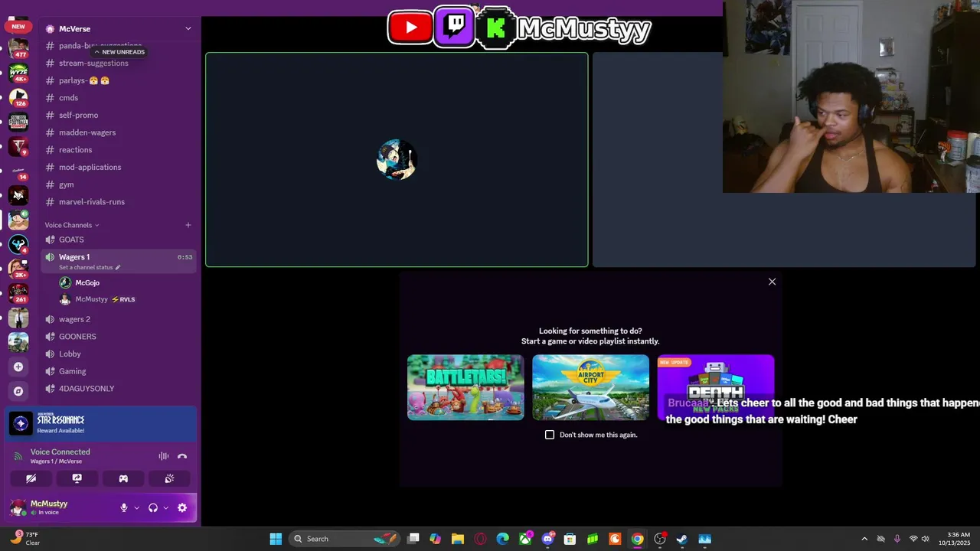Open headphone output options arrow
The width and height of the screenshot is (980, 551).
tap(165, 507)
